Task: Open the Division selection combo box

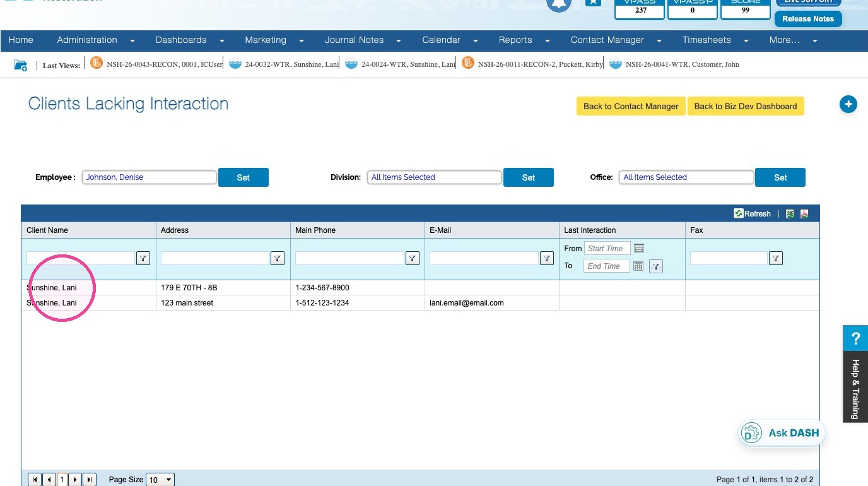Action: tap(435, 177)
